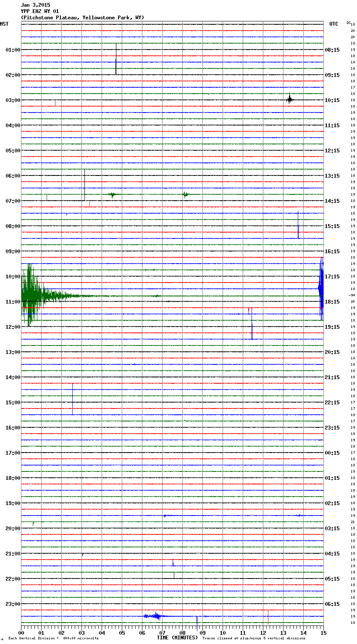The height and width of the screenshot is (644, 357).
Task: Select the 07:00 MST time label
Action: (13, 201)
